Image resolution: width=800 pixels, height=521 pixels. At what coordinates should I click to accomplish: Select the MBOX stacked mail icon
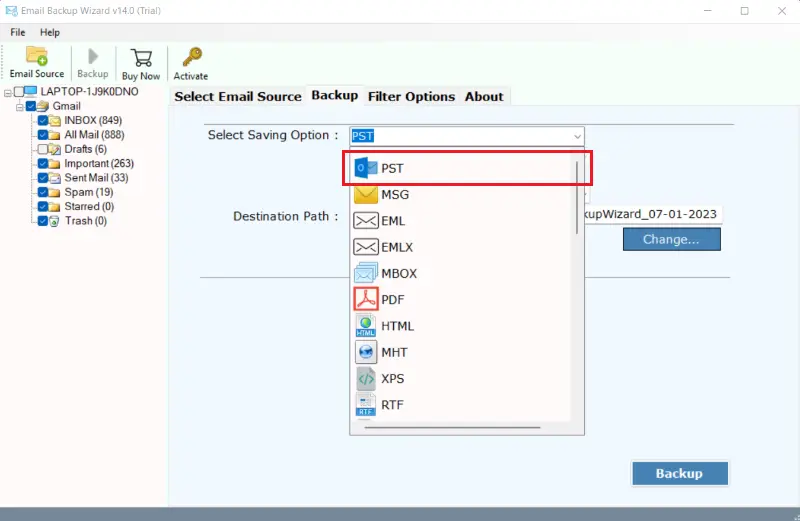coord(365,273)
